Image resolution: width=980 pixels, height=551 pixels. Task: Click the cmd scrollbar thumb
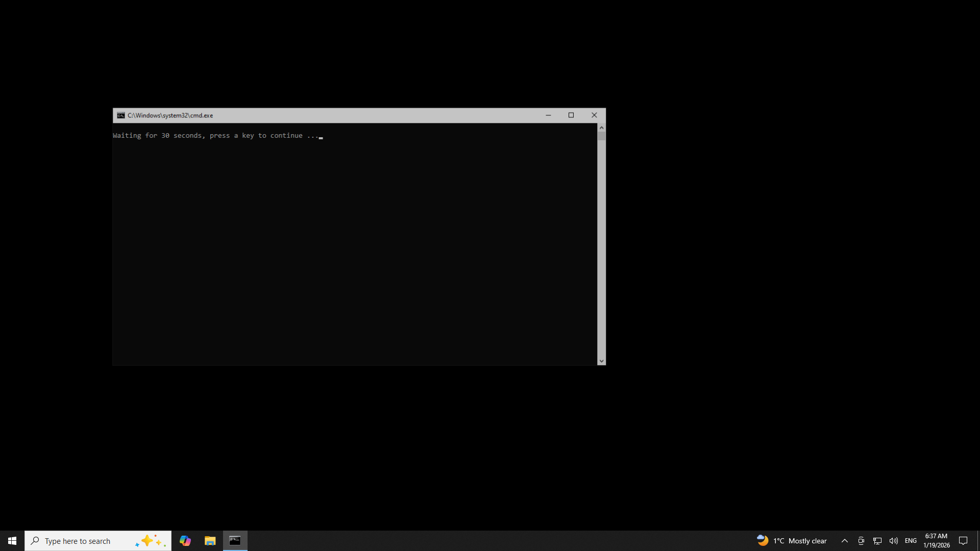[x=601, y=136]
